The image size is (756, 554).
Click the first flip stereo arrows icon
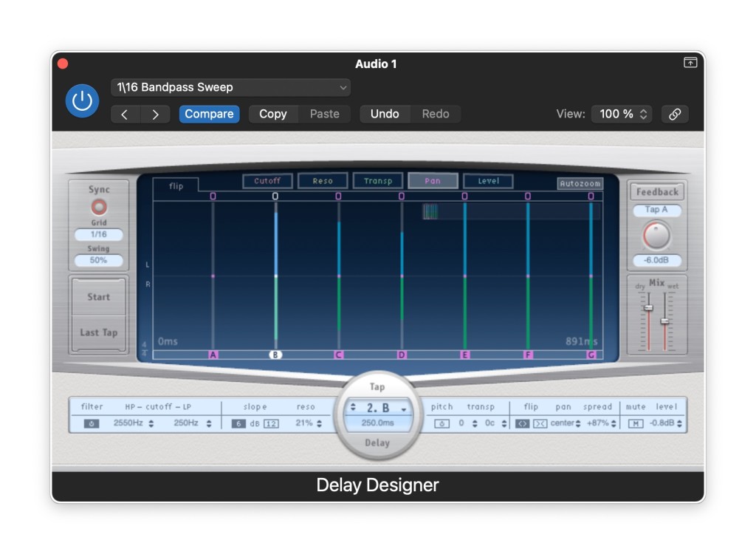(523, 423)
